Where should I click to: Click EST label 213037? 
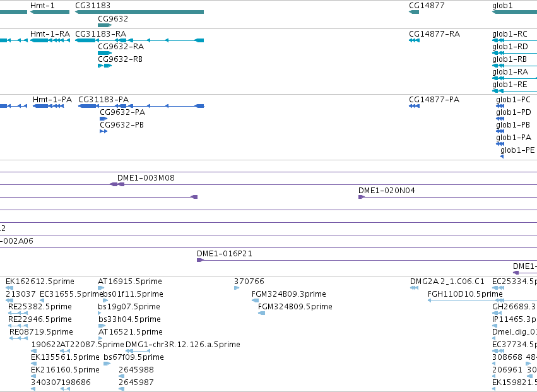21,294
